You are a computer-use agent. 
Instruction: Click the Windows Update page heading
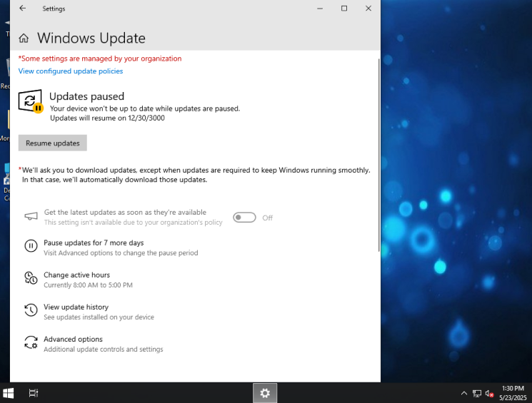(91, 38)
